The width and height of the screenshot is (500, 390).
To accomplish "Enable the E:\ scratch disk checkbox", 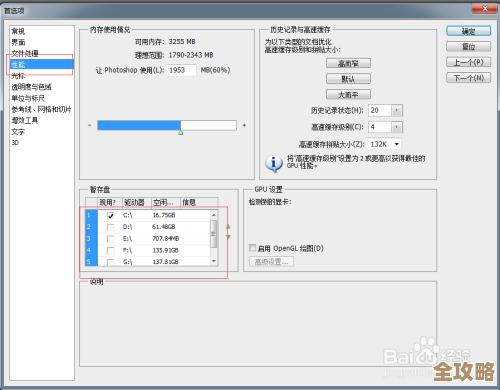I will pos(110,239).
